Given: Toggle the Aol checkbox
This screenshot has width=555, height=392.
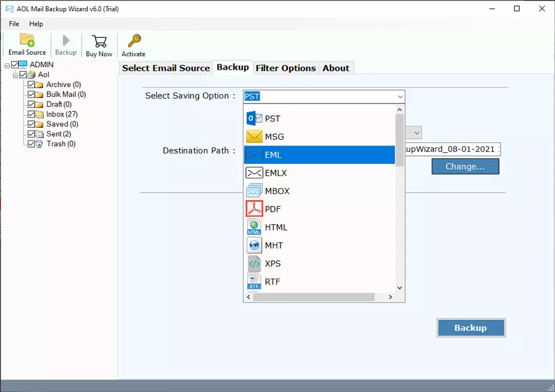Looking at the screenshot, I should (23, 75).
